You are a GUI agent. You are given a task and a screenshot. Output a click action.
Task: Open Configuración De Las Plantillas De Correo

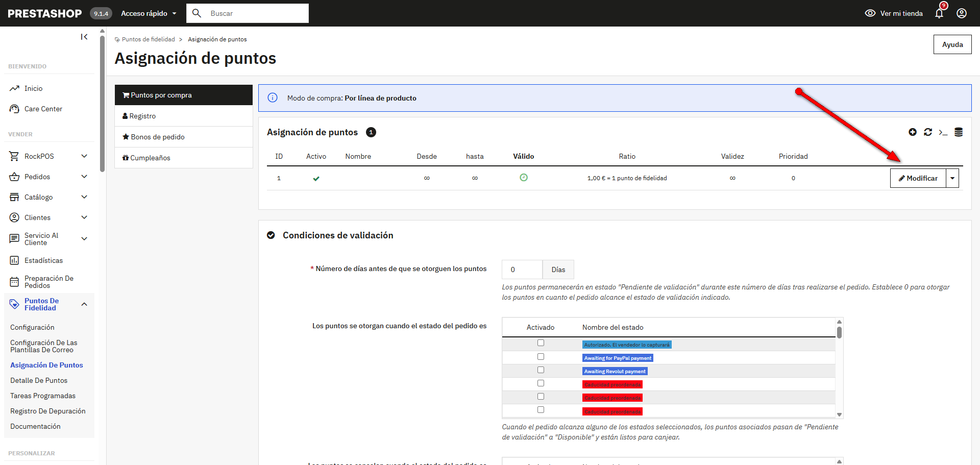tap(44, 346)
